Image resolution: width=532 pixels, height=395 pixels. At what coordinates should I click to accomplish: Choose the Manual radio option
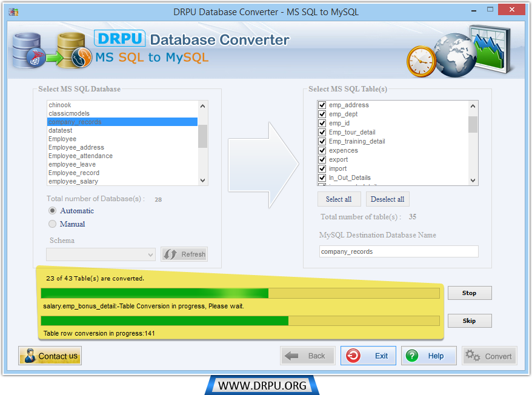(52, 224)
